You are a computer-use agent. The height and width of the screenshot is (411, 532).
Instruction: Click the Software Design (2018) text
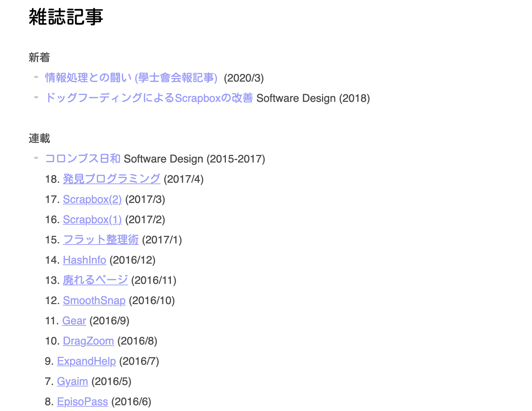pos(313,98)
